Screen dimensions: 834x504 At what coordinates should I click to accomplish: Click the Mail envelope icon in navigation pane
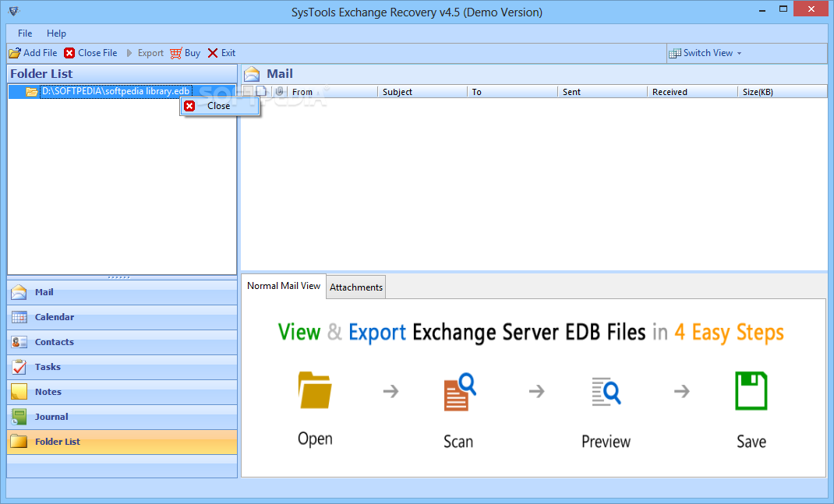19,292
